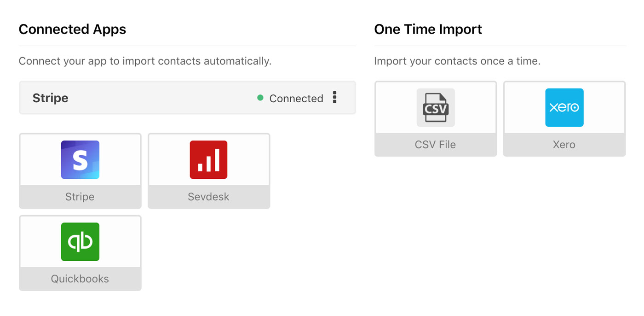Select the red Sevdesk bar-chart icon
644x316 pixels.
(208, 159)
